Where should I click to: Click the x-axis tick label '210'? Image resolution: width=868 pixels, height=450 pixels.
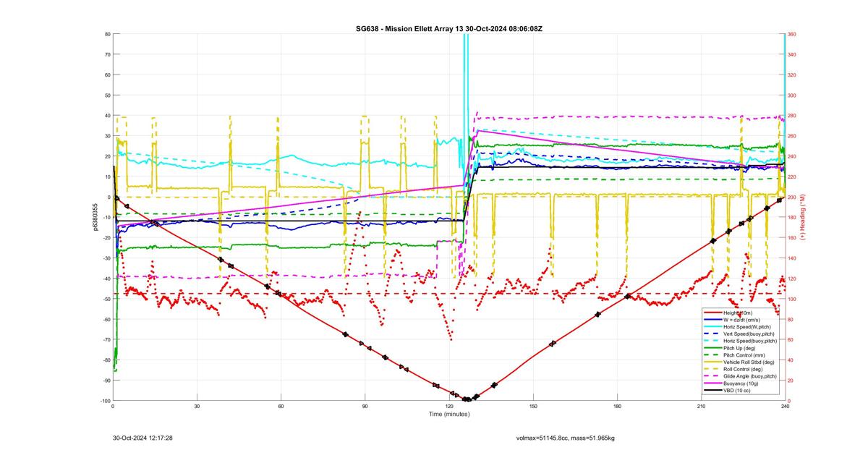point(700,407)
